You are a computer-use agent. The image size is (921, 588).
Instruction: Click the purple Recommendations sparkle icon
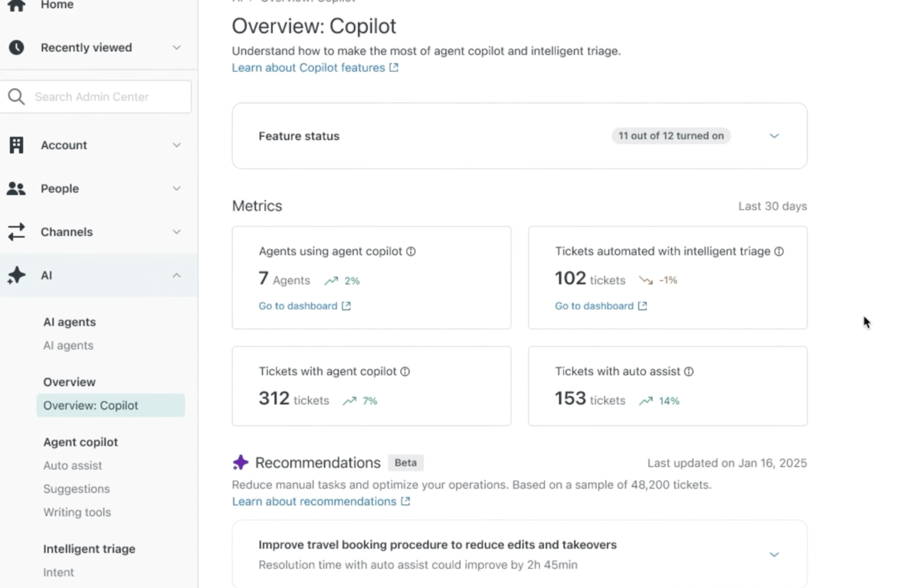point(241,462)
